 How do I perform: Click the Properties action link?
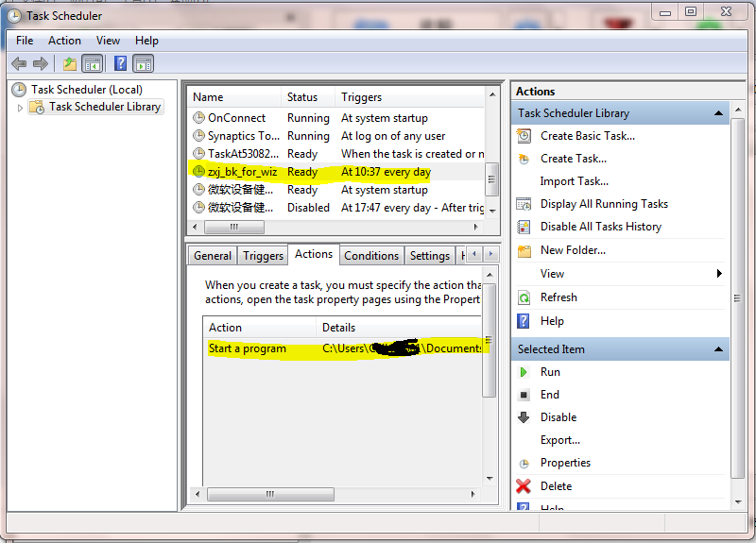coord(565,463)
